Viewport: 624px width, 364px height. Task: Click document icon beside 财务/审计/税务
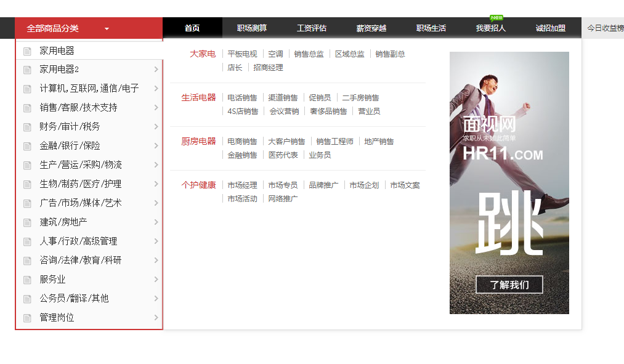click(x=27, y=127)
